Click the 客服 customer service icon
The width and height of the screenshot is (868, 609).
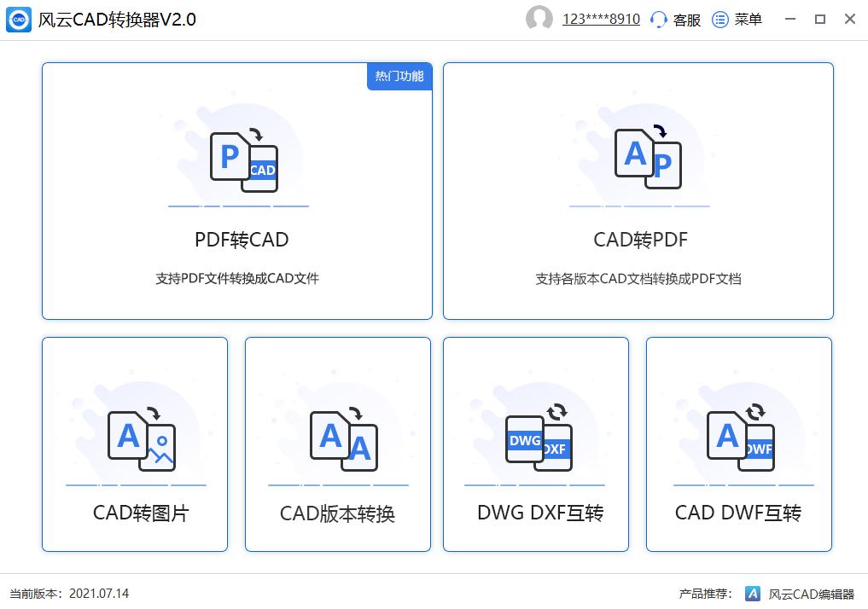(x=658, y=19)
